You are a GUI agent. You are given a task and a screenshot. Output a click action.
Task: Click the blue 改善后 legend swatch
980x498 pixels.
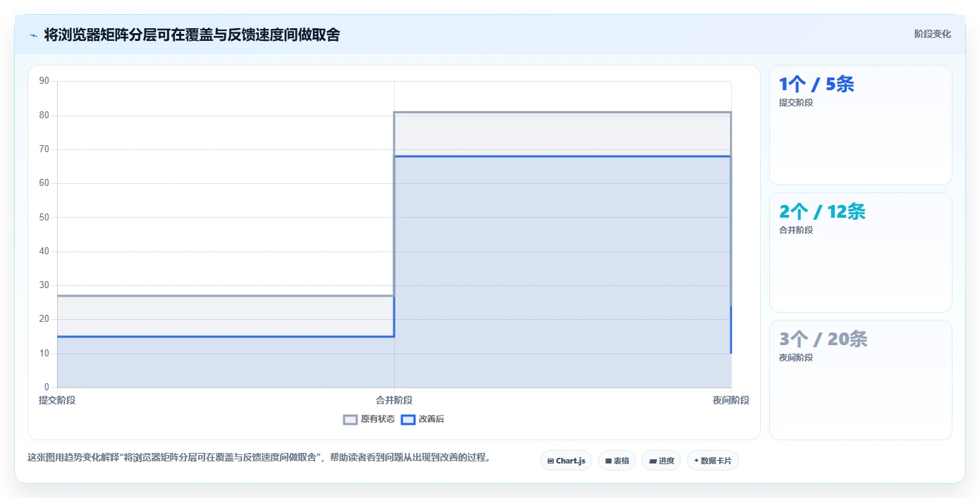[x=408, y=419]
